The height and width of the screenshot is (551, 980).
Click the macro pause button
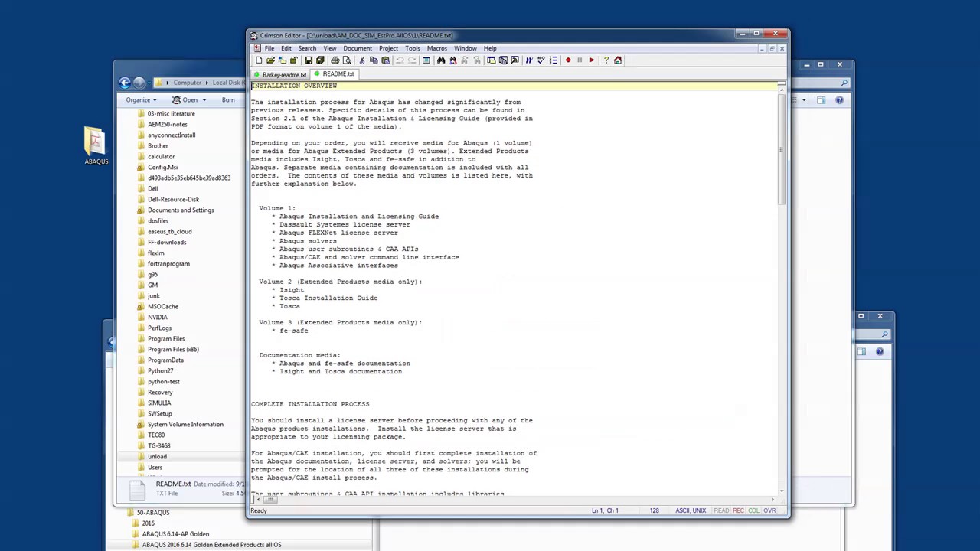click(x=580, y=60)
